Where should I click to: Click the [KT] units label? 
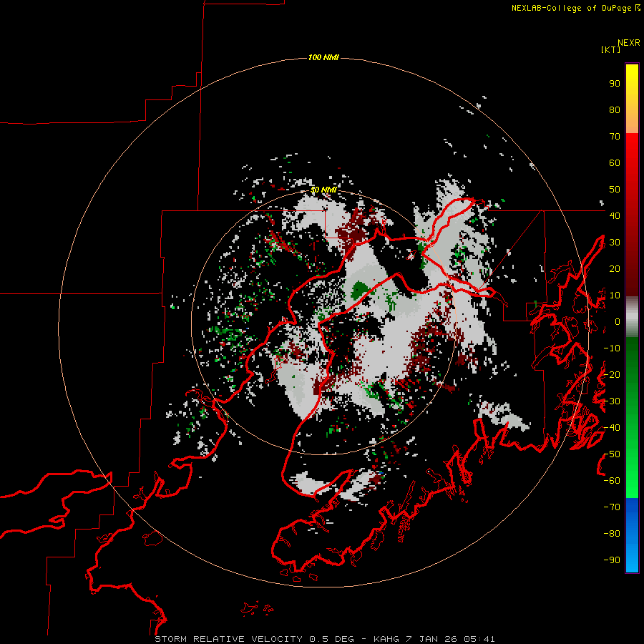pos(611,49)
